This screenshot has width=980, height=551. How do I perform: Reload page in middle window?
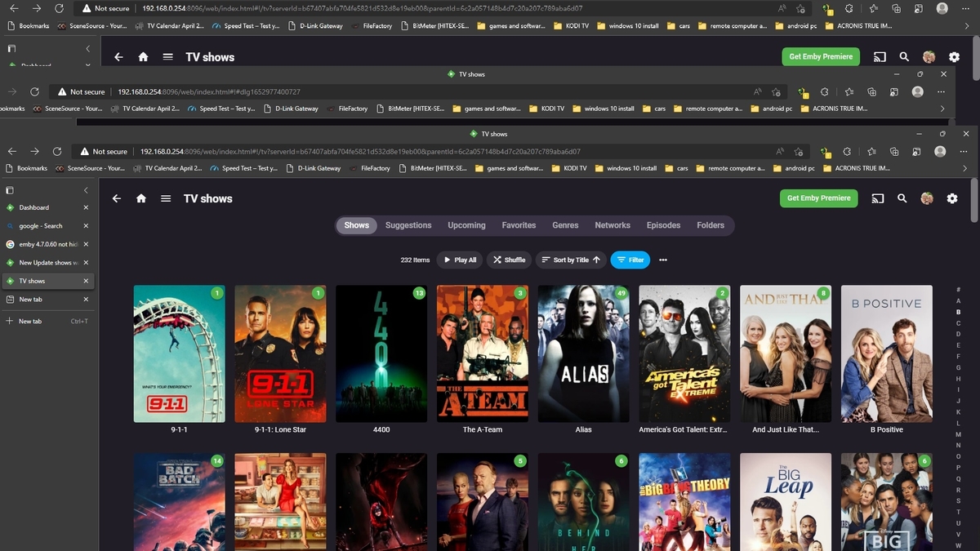[x=34, y=92]
